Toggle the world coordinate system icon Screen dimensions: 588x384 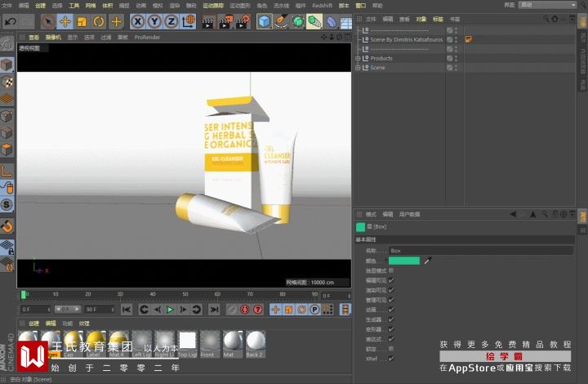pyautogui.click(x=189, y=22)
